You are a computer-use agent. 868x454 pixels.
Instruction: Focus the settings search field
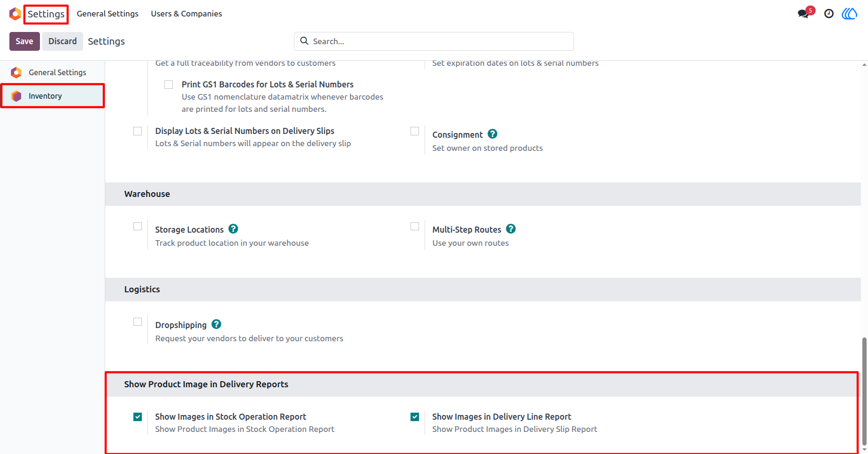pos(434,41)
